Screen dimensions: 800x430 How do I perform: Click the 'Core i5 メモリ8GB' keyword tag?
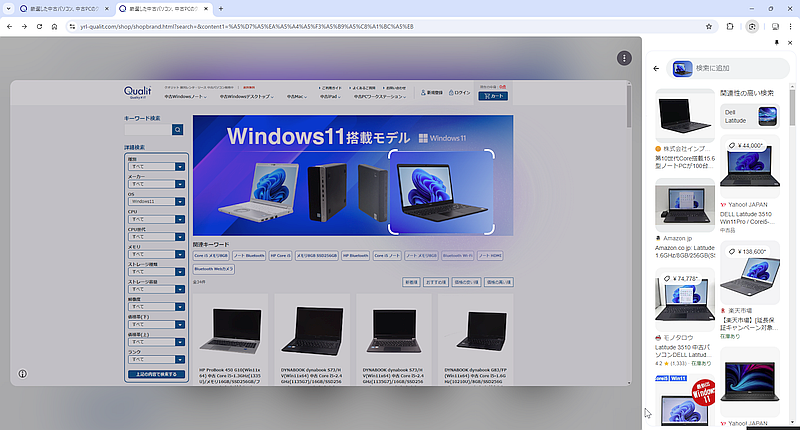[211, 256]
